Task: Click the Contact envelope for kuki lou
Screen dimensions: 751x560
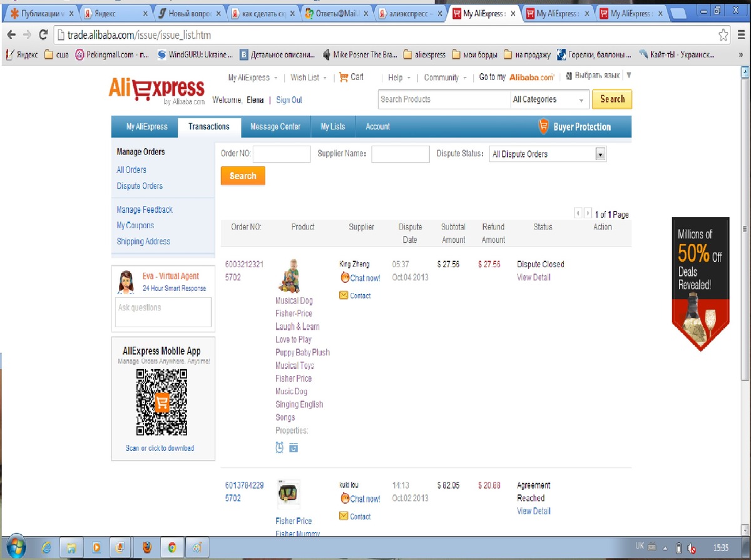Action: click(344, 516)
